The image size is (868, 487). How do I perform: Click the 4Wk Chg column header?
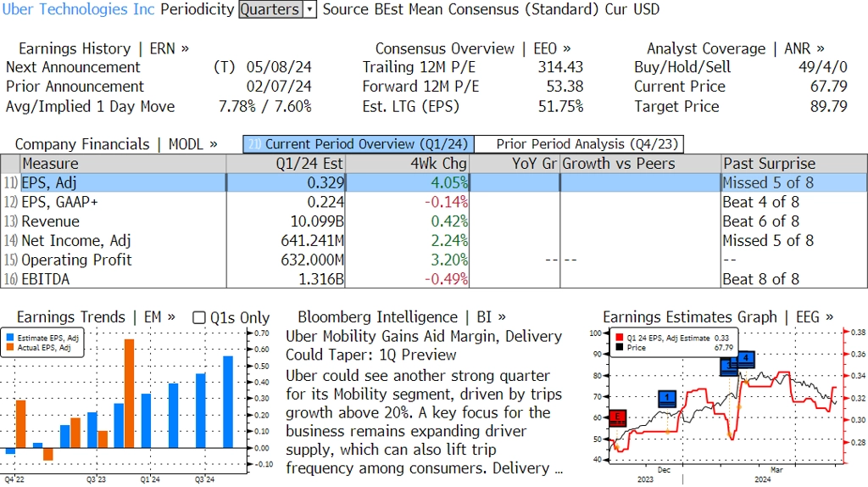pos(407,164)
